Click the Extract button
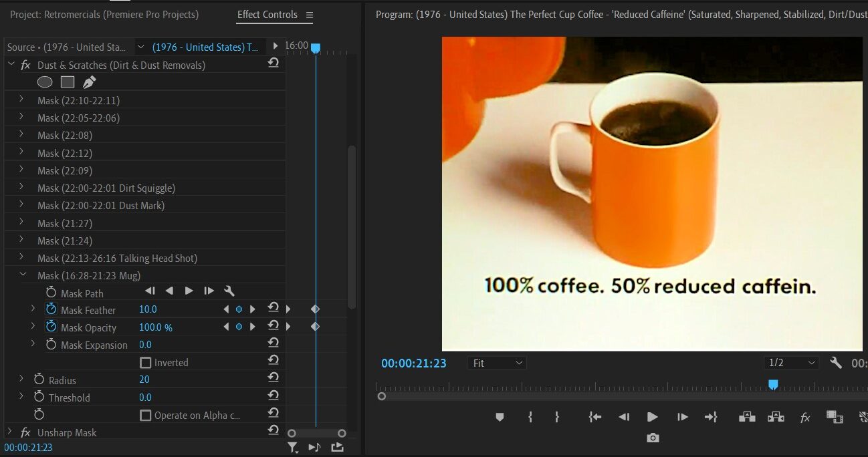This screenshot has height=457, width=868. tap(776, 417)
